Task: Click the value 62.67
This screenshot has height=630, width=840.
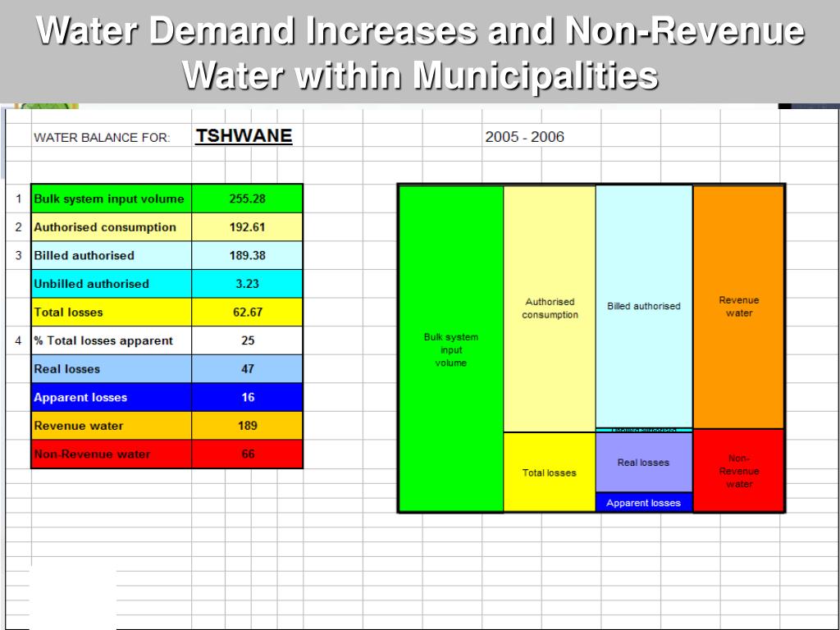Action: tap(248, 313)
